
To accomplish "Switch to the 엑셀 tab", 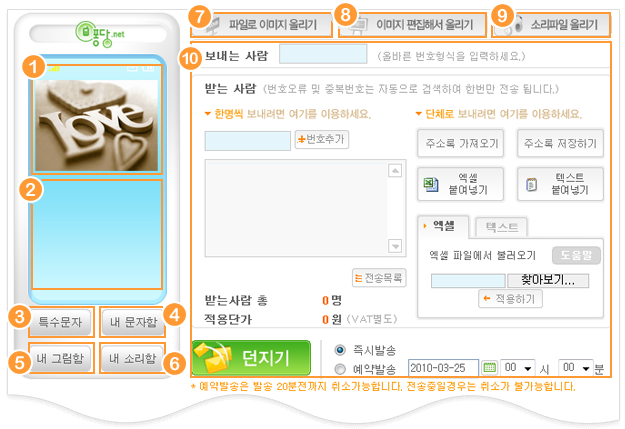I will pyautogui.click(x=443, y=226).
